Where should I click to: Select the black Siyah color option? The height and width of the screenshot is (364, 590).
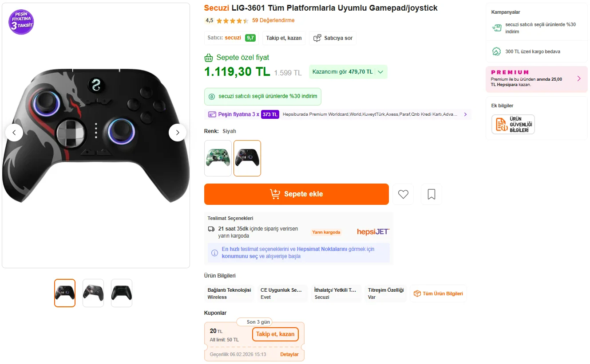pyautogui.click(x=247, y=158)
